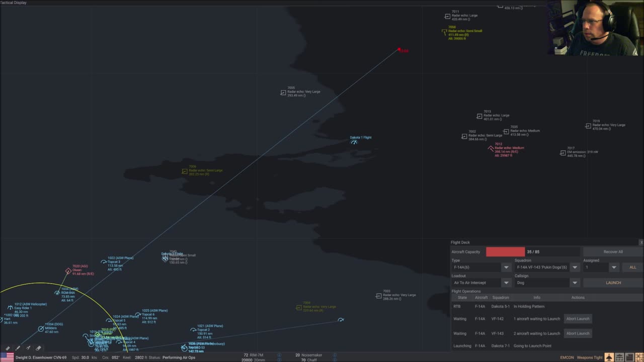Click the ALL assign button
The width and height of the screenshot is (644, 362).
click(x=632, y=267)
